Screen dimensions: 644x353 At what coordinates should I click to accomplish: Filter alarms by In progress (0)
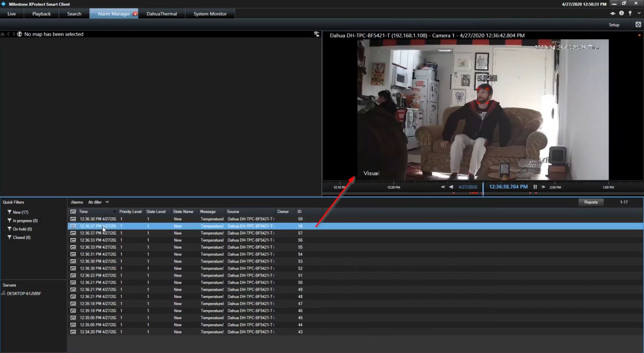point(25,220)
